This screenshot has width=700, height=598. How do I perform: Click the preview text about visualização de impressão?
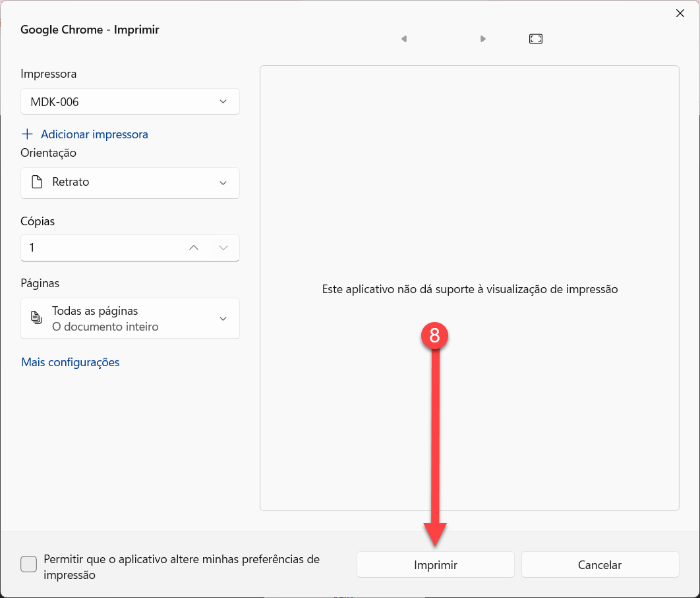(x=470, y=289)
